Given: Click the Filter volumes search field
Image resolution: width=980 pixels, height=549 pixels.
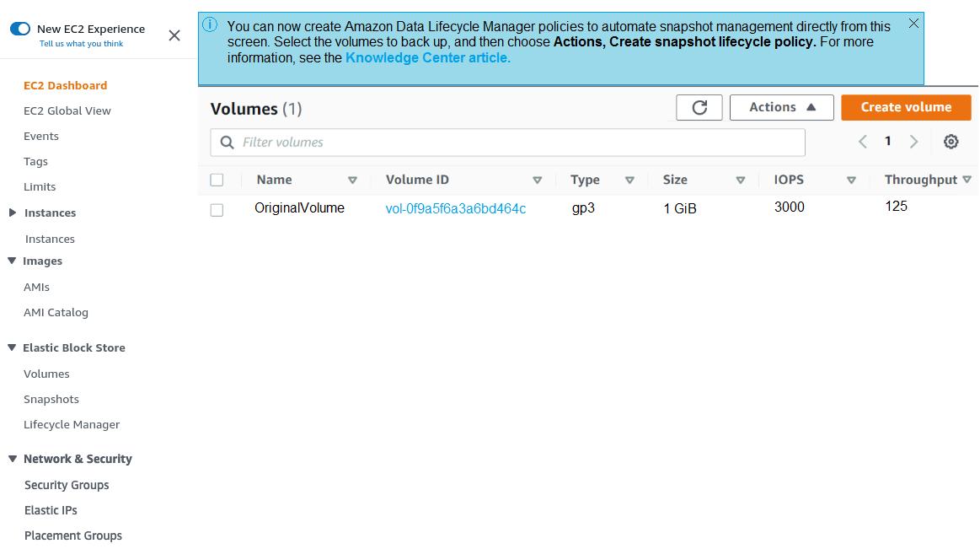Looking at the screenshot, I should 514,143.
